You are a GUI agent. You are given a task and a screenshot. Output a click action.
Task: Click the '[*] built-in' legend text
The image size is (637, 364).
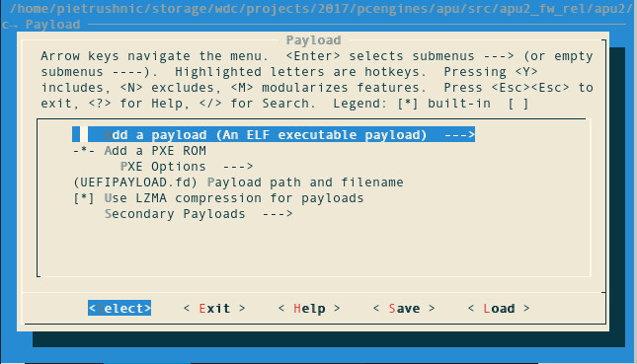coord(444,104)
